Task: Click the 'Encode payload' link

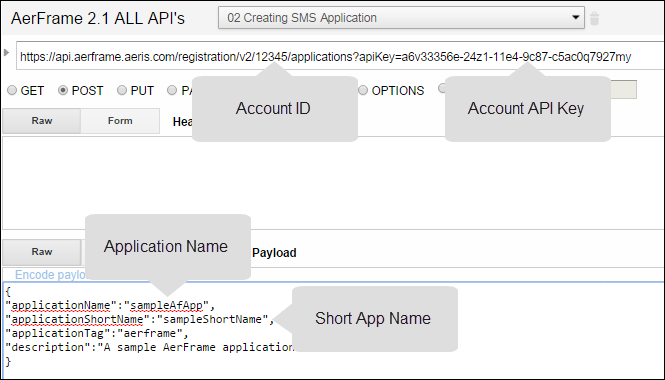Action: pos(51,275)
